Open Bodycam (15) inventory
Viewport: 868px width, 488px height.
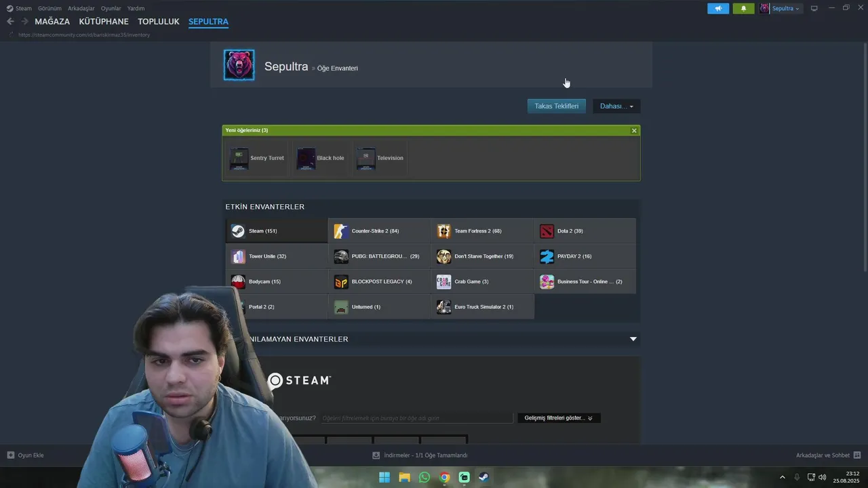pyautogui.click(x=277, y=282)
